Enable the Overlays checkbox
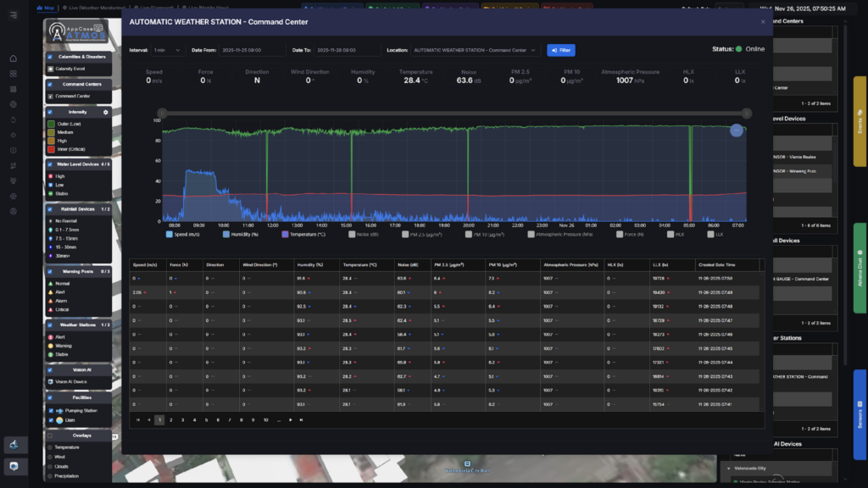Image resolution: width=868 pixels, height=488 pixels. tap(50, 436)
